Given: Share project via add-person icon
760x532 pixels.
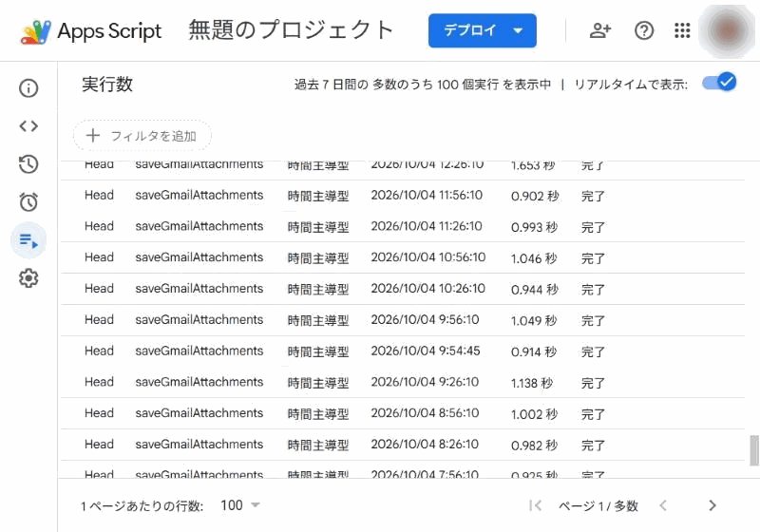Looking at the screenshot, I should click(600, 30).
